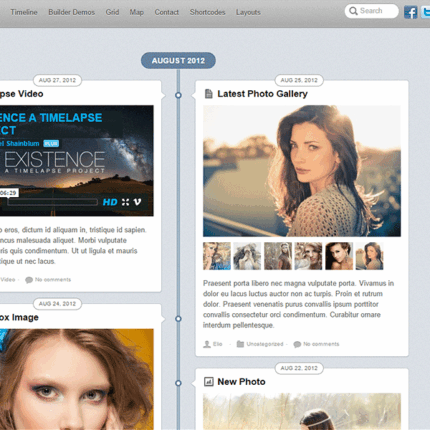Select the third gallery thumbnail

pos(278,256)
